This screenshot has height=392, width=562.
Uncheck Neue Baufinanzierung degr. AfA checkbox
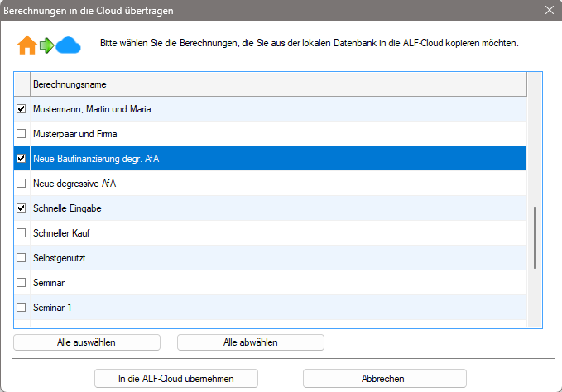[22, 159]
